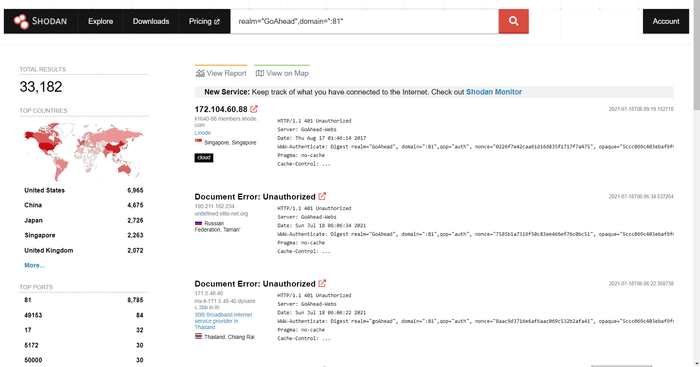This screenshot has height=367, width=700.
Task: Open external link icon of Russian result
Action: pyautogui.click(x=322, y=196)
